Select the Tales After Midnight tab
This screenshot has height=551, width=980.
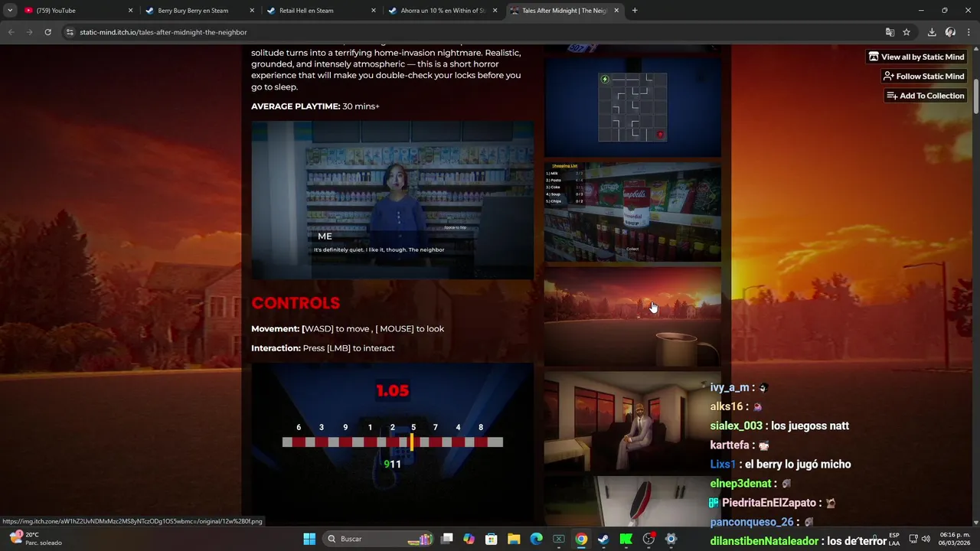[564, 11]
